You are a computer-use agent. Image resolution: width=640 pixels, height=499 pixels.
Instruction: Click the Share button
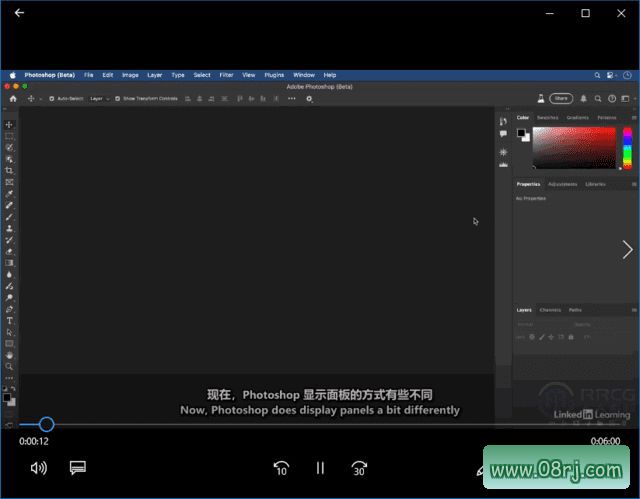[x=560, y=99]
